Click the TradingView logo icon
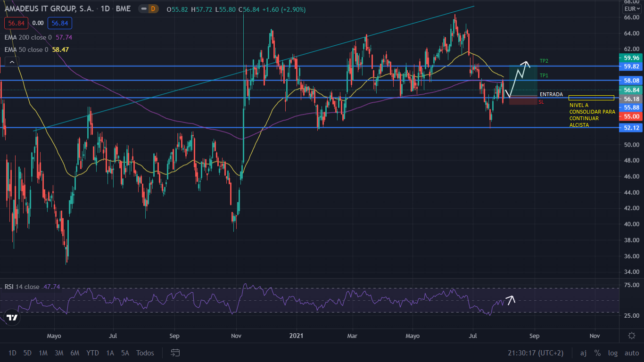 (x=12, y=317)
